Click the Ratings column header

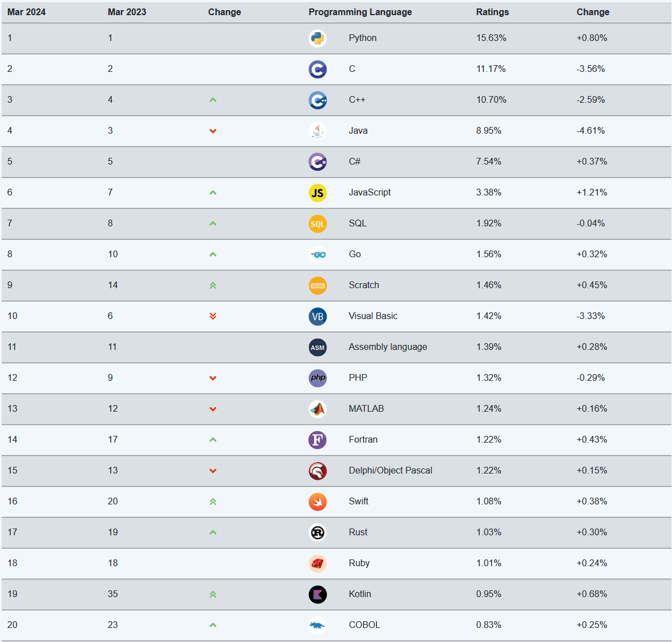[492, 12]
